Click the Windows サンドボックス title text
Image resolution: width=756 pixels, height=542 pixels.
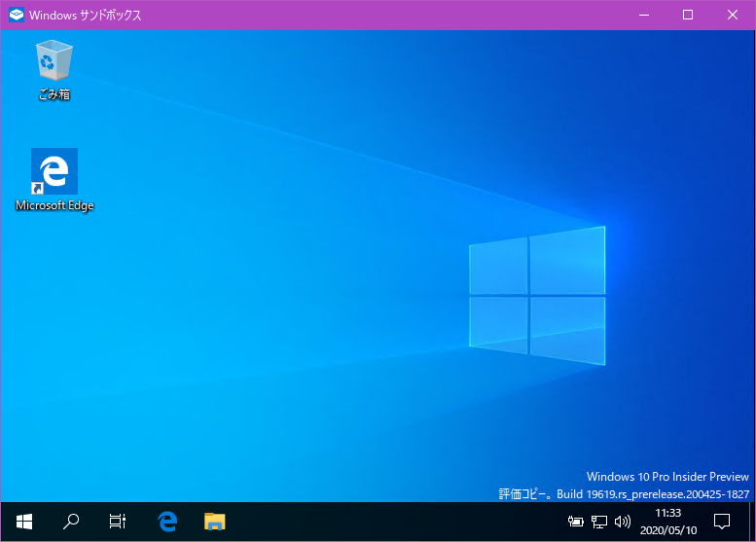point(86,16)
